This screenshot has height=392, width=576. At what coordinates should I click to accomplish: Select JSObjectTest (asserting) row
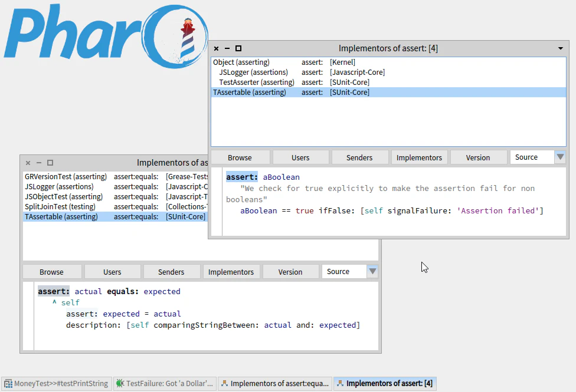coord(116,197)
